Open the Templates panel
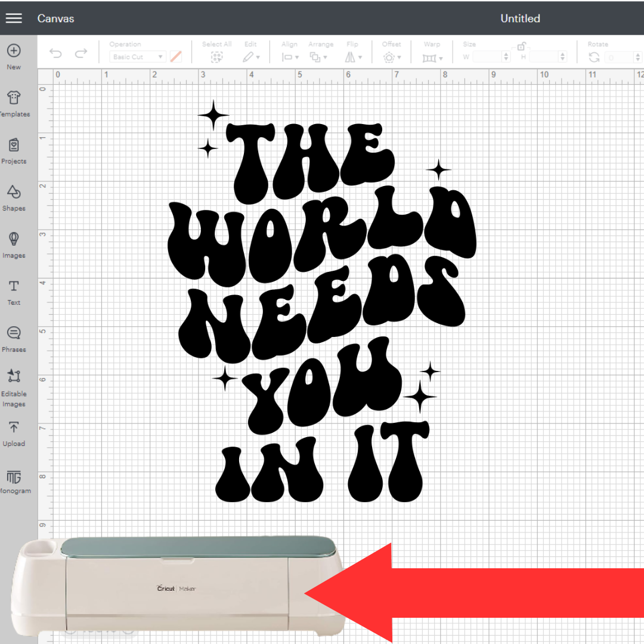Screen dimensions: 644x644 click(x=14, y=104)
